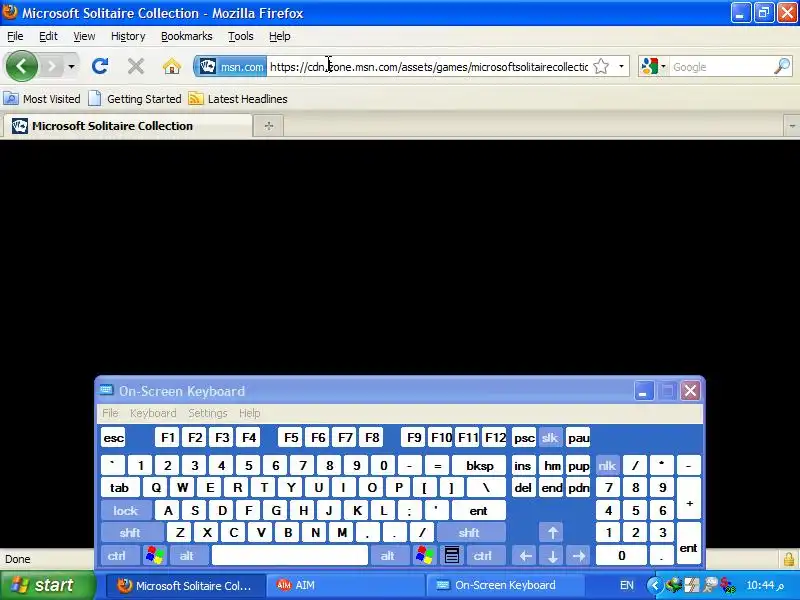
Task: Click the EN language indicator
Action: click(x=627, y=585)
